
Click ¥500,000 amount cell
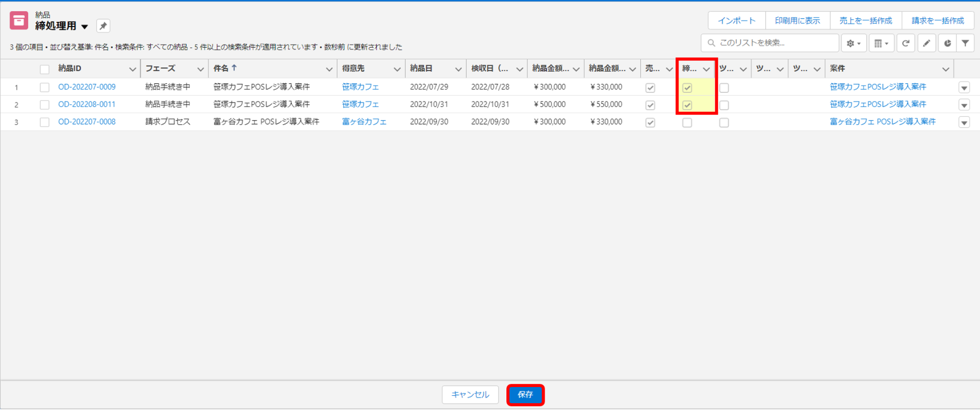550,104
